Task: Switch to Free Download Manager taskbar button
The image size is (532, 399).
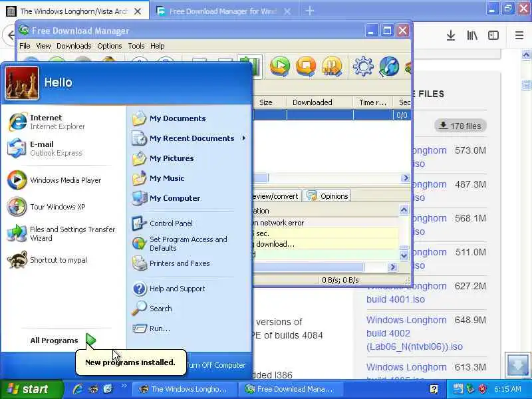Action: point(290,389)
